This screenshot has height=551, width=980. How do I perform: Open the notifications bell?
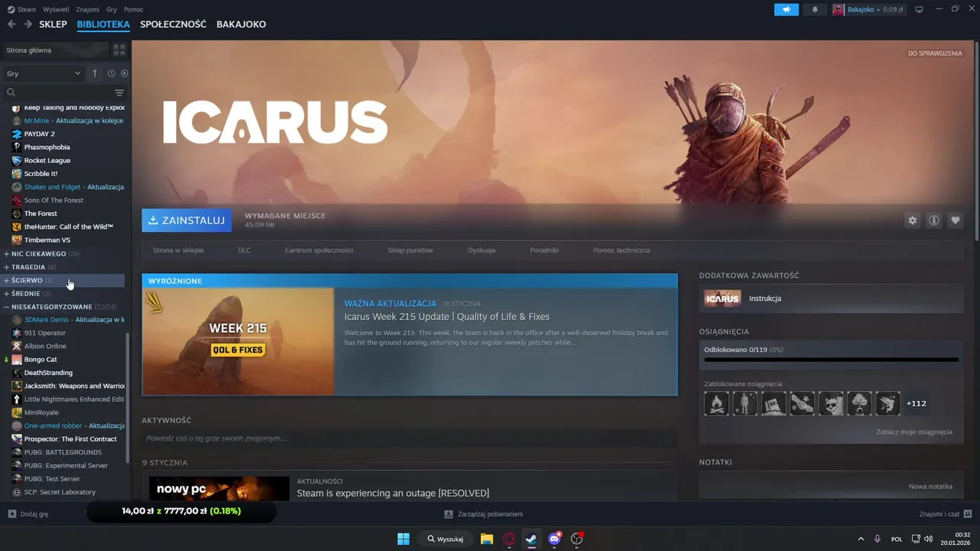pyautogui.click(x=815, y=9)
